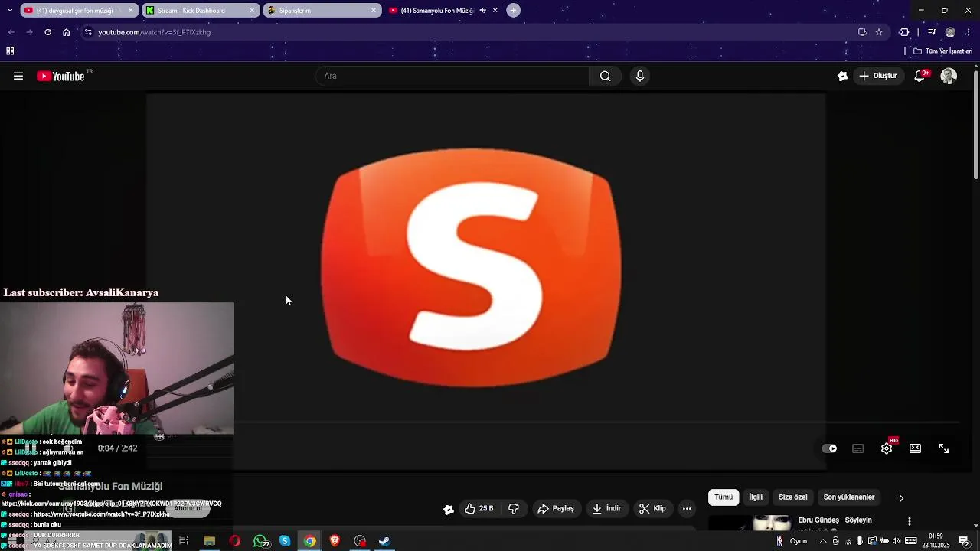This screenshot has height=551, width=980.
Task: Open Task View on the taskbar
Action: 184,541
